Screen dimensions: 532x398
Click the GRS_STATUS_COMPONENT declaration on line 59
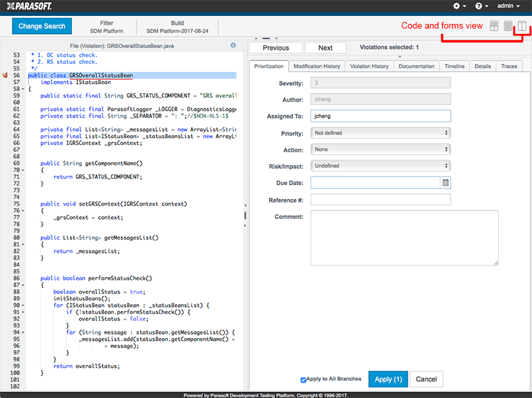[x=138, y=96]
